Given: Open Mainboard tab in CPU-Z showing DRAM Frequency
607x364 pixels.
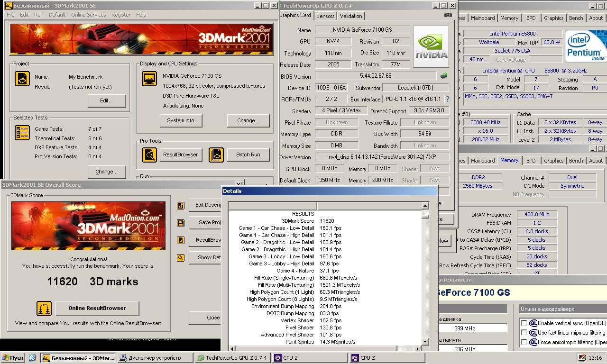Looking at the screenshot, I should pyautogui.click(x=483, y=161).
